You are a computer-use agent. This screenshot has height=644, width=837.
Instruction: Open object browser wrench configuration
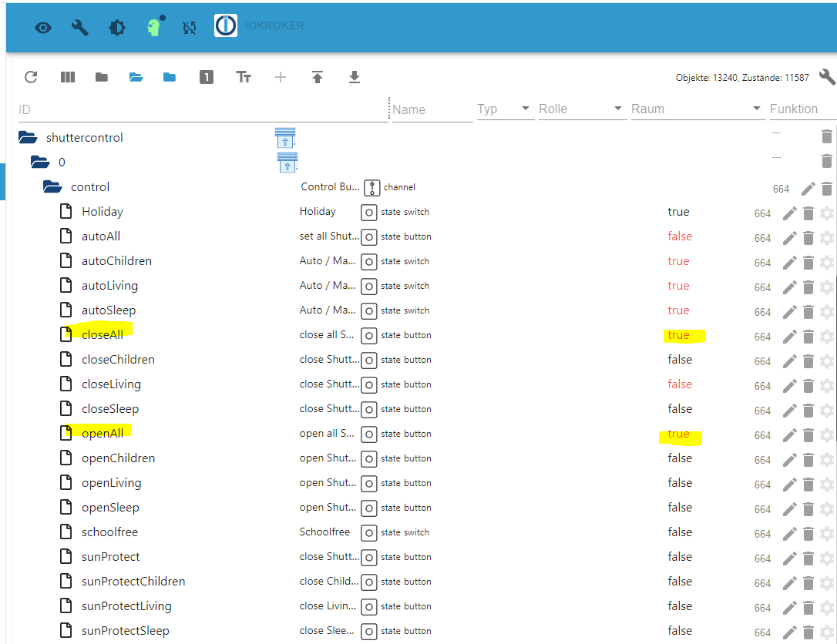[x=826, y=77]
